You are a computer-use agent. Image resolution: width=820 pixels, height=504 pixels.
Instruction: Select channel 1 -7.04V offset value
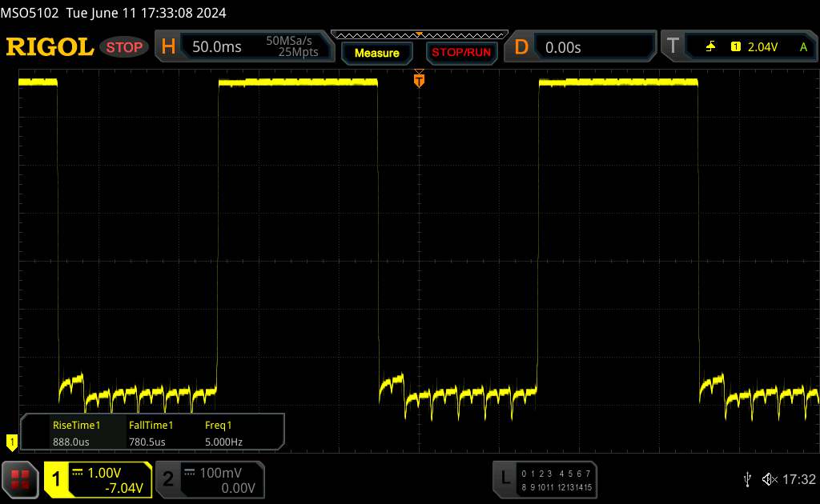[124, 488]
